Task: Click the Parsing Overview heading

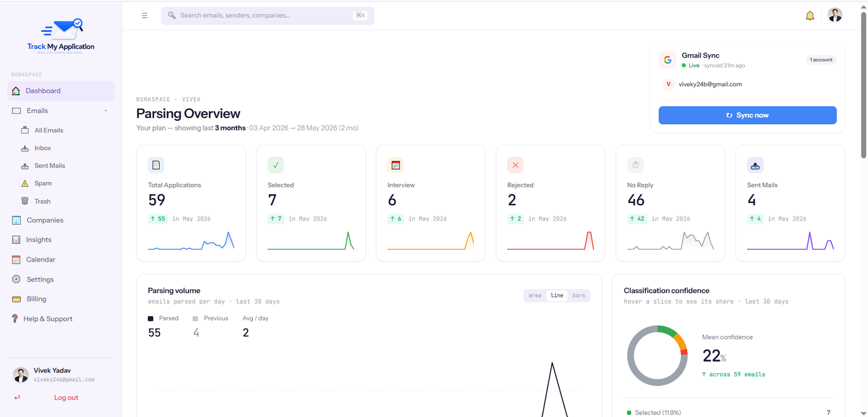Action: pyautogui.click(x=188, y=113)
